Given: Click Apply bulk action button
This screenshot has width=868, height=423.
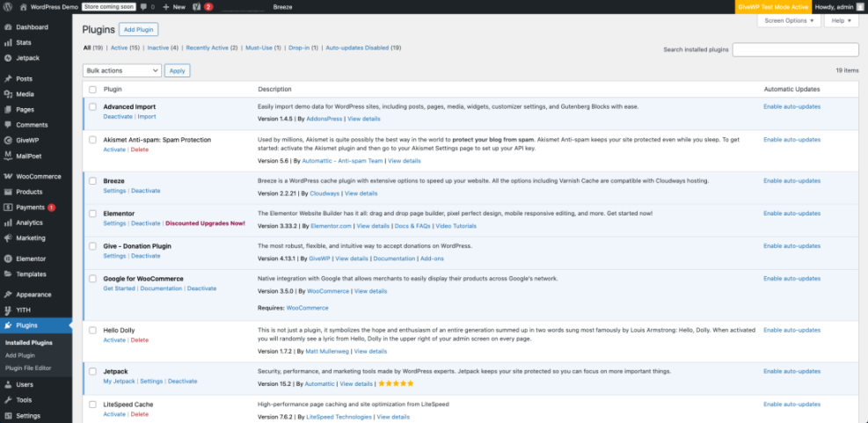Looking at the screenshot, I should 177,71.
